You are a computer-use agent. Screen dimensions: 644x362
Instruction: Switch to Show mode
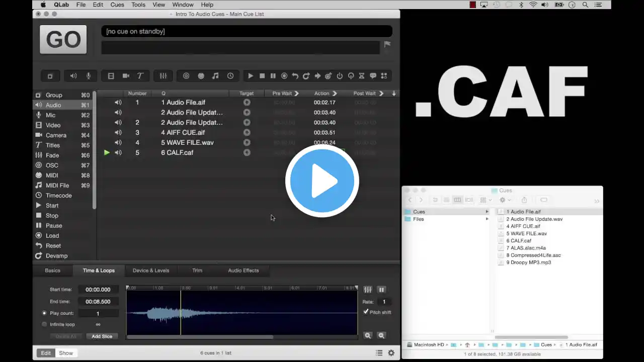[x=66, y=353]
